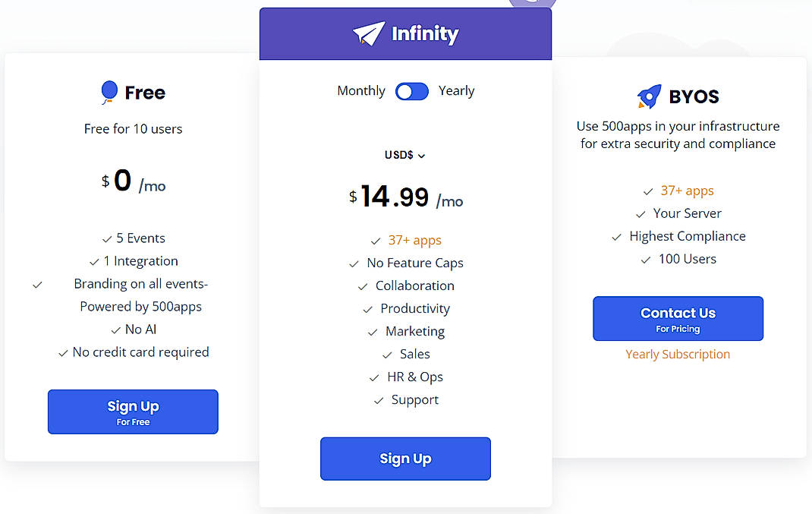Click Yearly Subscription below Contact Us
812x514 pixels.
pyautogui.click(x=678, y=353)
